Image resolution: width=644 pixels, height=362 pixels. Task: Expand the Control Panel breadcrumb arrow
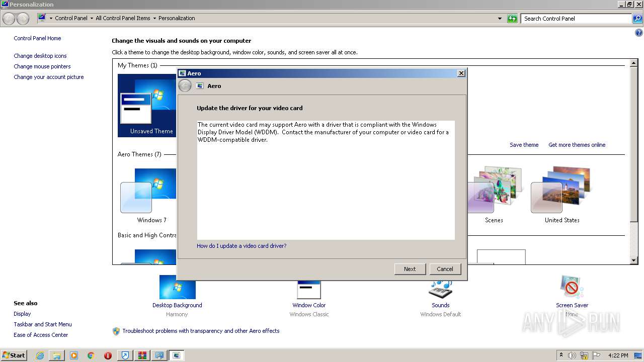click(92, 18)
